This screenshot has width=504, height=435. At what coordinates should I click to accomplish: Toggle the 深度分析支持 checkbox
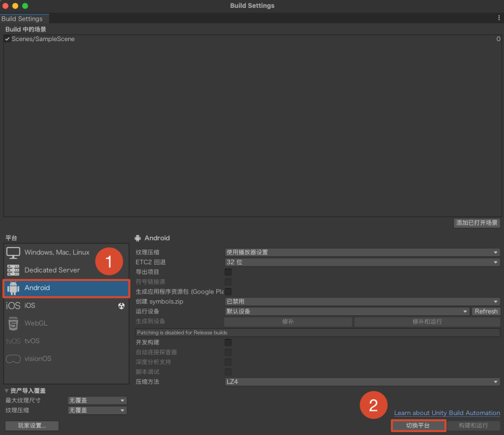(x=228, y=362)
